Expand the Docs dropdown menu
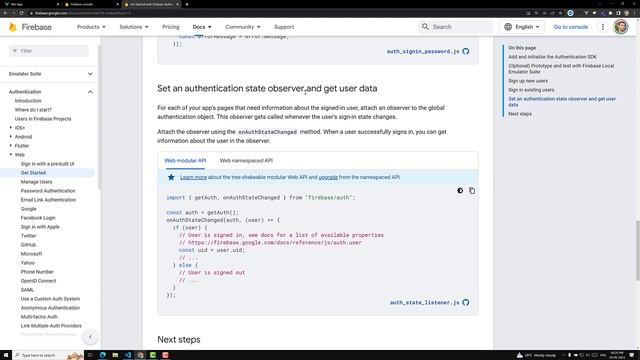Viewport: 640px width, 360px height. coord(202,27)
